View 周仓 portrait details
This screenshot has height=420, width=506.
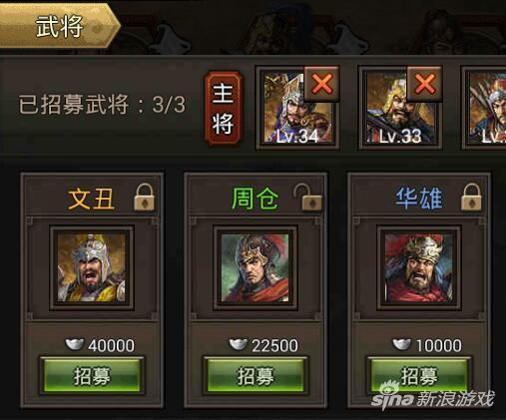click(x=255, y=268)
